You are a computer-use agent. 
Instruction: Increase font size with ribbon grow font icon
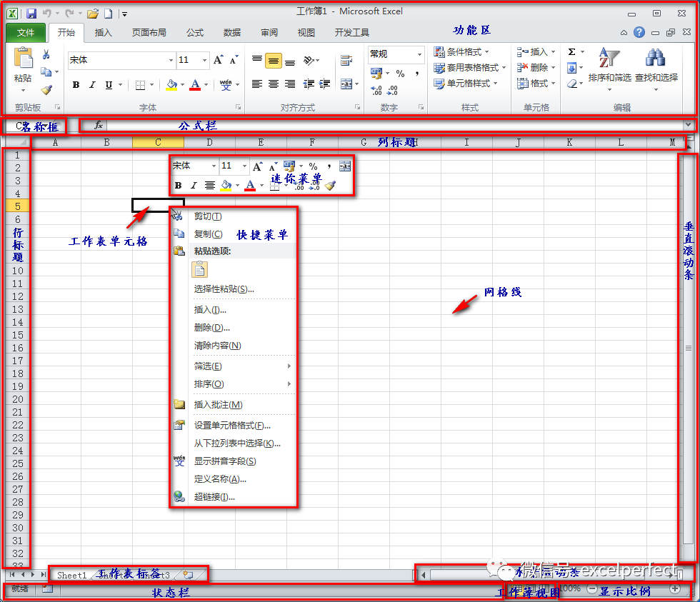tap(218, 60)
